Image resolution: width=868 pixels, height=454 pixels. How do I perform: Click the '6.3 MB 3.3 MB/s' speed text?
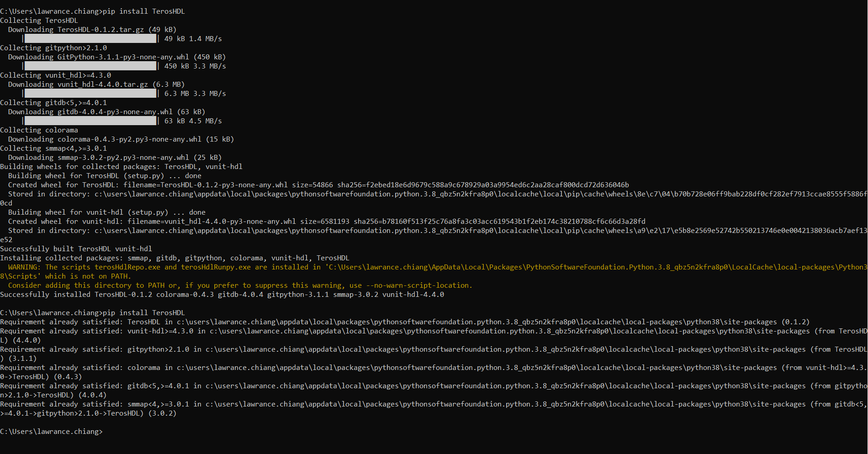coord(195,94)
